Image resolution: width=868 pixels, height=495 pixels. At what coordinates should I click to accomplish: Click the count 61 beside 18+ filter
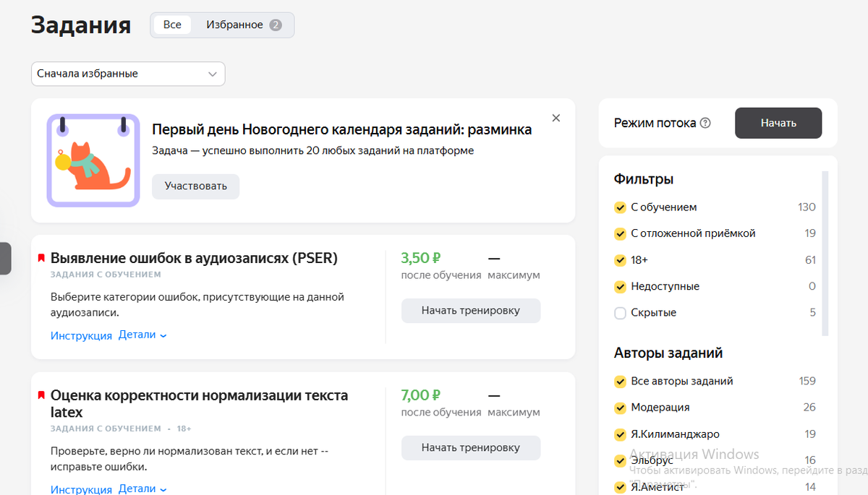point(810,260)
